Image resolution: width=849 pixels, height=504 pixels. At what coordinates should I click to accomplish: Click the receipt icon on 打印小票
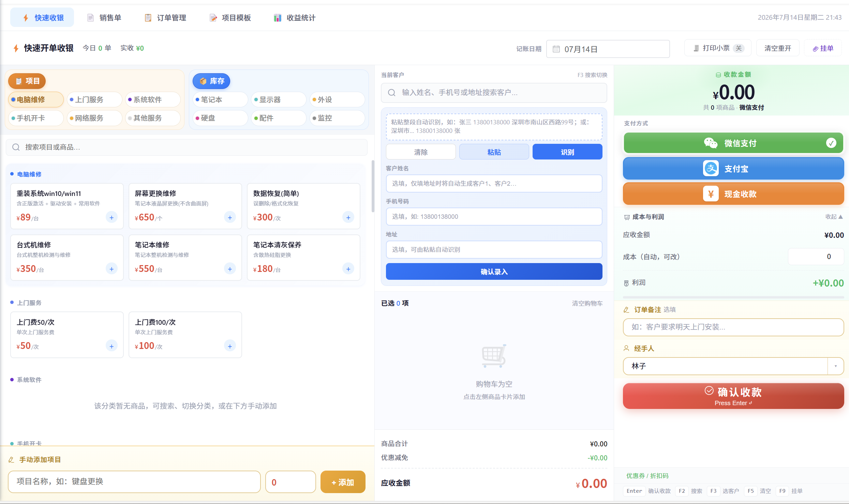696,48
